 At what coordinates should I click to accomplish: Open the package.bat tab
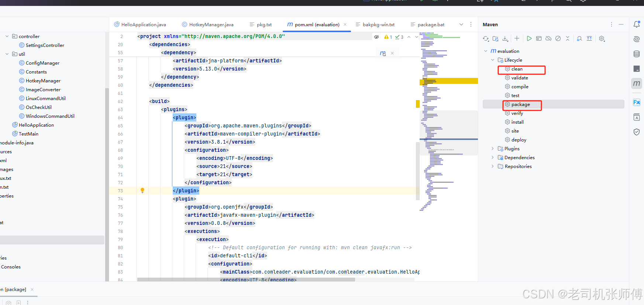[428, 25]
